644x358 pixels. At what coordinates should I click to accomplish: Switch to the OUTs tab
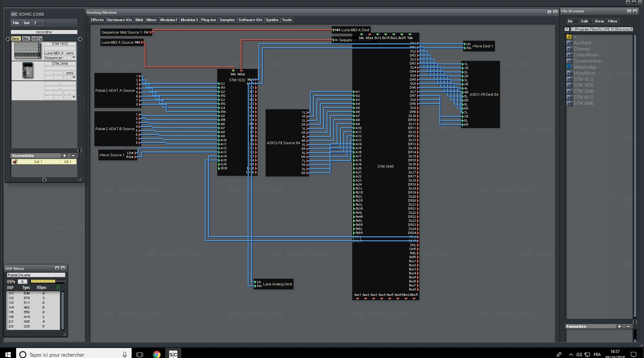click(x=37, y=39)
